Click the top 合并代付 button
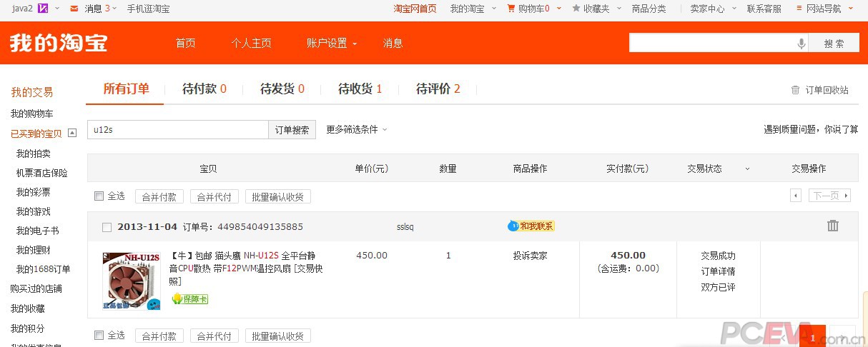Image resolution: width=868 pixels, height=347 pixels. (x=214, y=196)
